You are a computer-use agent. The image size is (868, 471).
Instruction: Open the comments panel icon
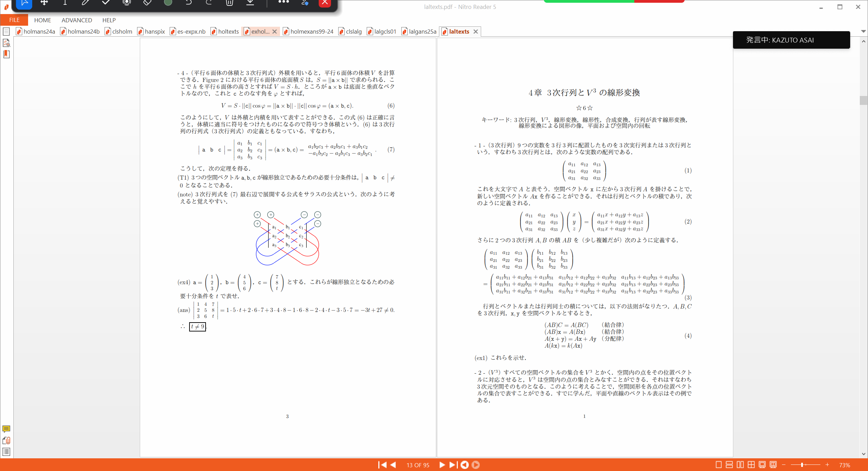tap(6, 429)
